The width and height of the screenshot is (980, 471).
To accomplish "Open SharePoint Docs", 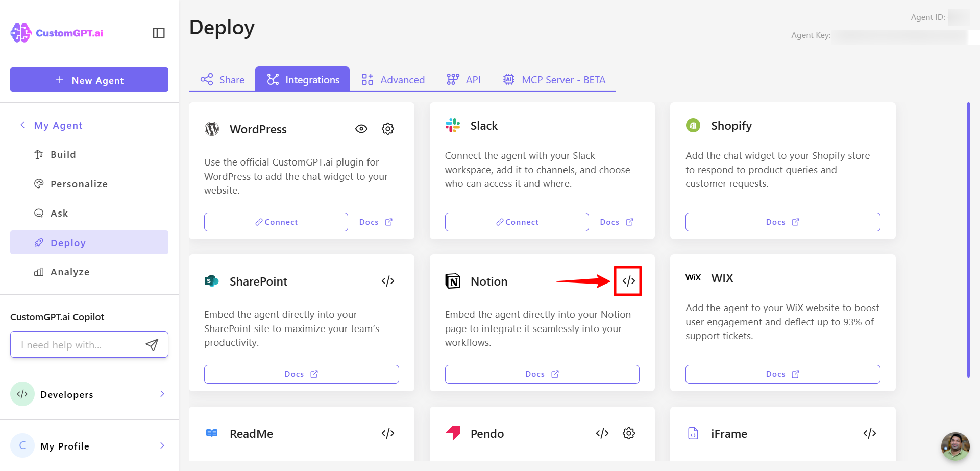I will click(x=302, y=374).
